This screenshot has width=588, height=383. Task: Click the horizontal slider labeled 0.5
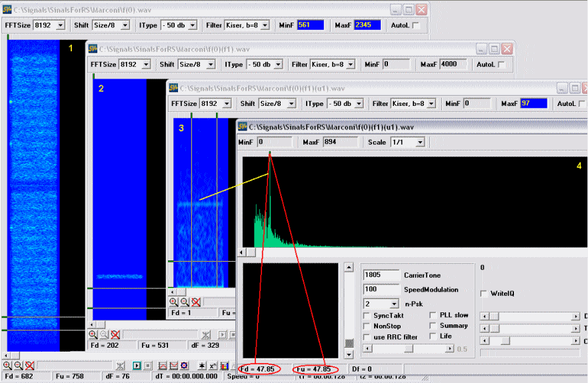(x=408, y=348)
